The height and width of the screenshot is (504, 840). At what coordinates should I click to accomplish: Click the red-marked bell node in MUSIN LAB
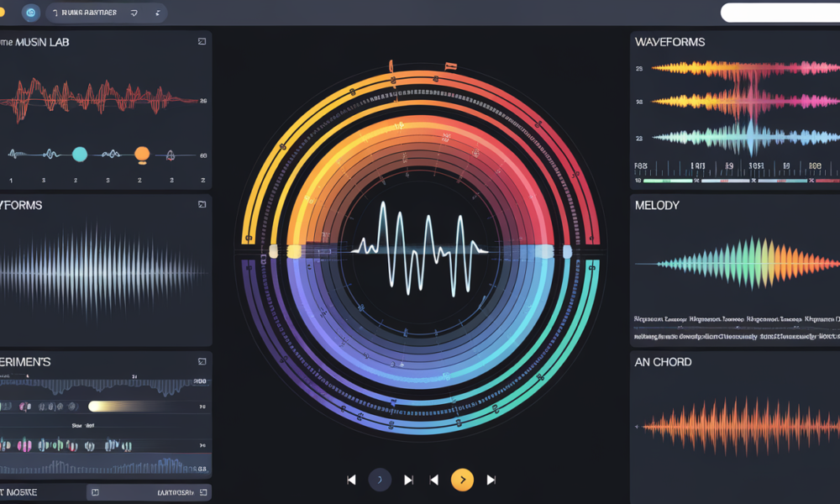[171, 155]
